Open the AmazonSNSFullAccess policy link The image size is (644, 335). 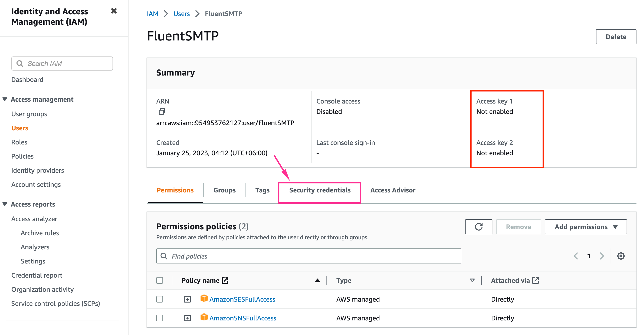click(x=242, y=318)
